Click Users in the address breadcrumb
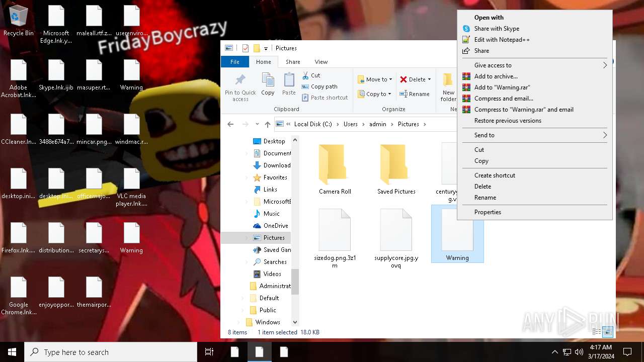This screenshot has height=362, width=644. (351, 124)
